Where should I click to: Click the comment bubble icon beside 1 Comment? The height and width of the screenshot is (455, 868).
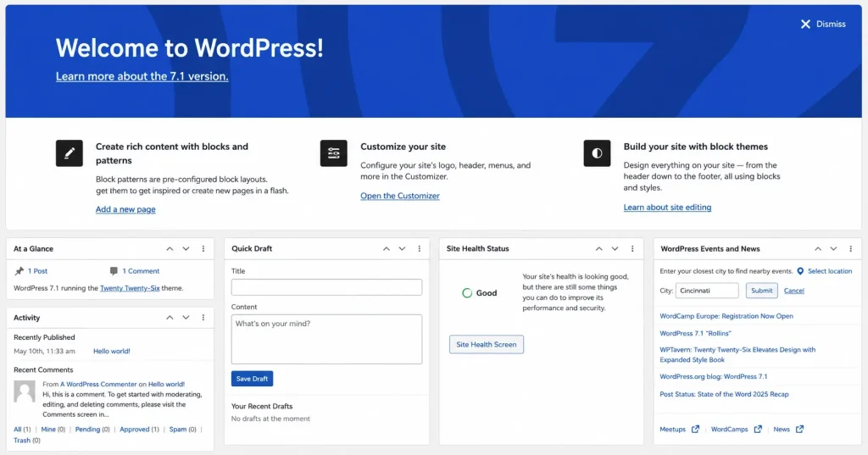[114, 270]
